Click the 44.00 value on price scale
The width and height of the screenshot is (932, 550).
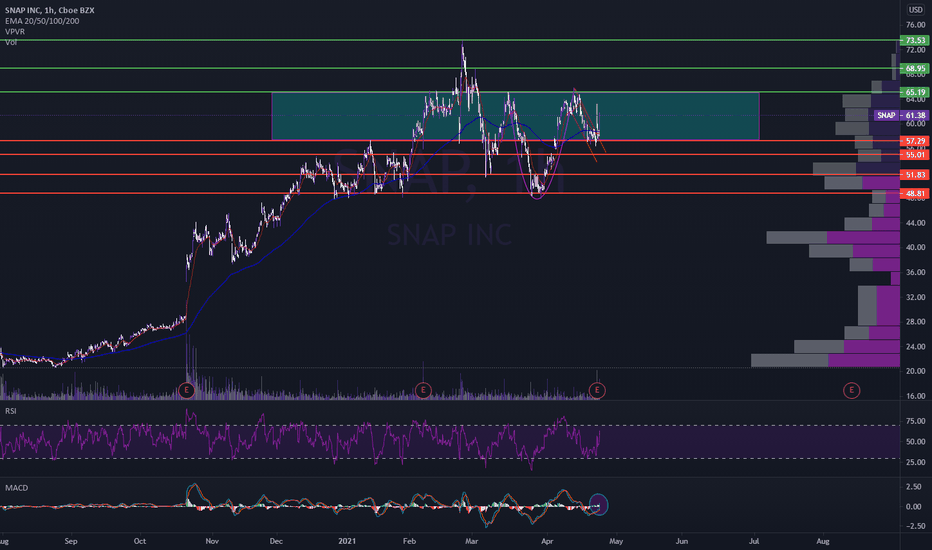point(915,223)
